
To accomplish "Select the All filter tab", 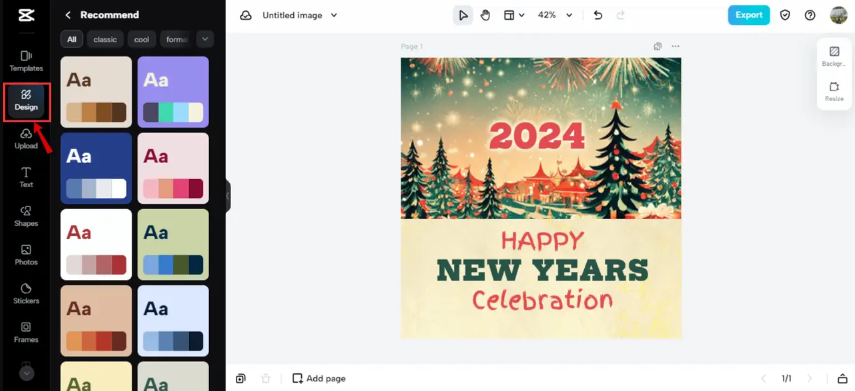I will [72, 39].
